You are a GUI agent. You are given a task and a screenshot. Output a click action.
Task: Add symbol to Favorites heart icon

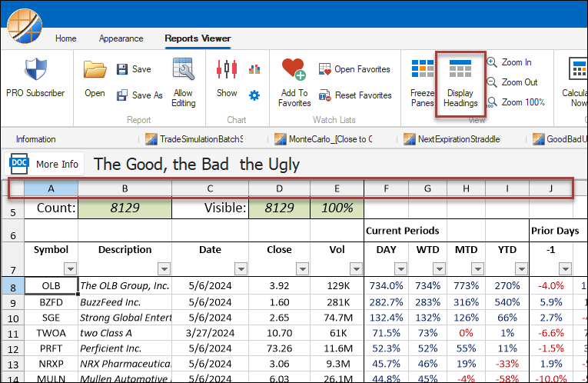(x=294, y=69)
